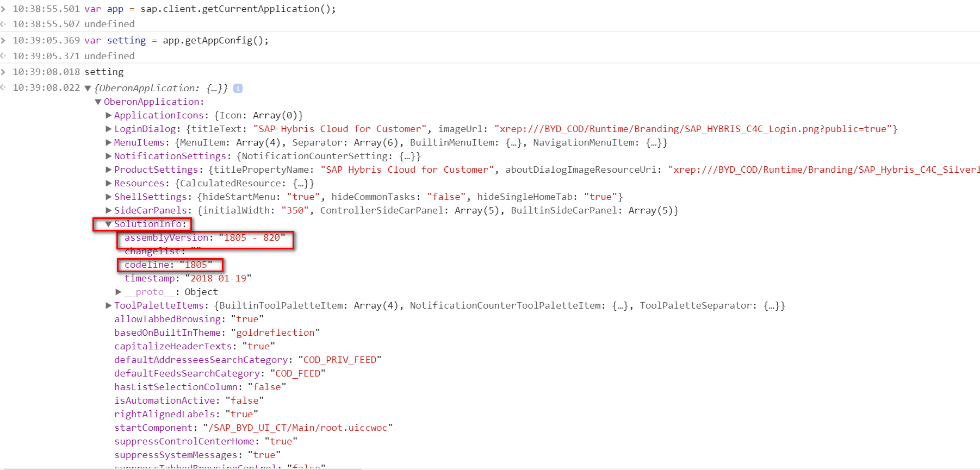The width and height of the screenshot is (980, 470).
Task: Collapse the OberonApplication node
Action: [x=98, y=102]
